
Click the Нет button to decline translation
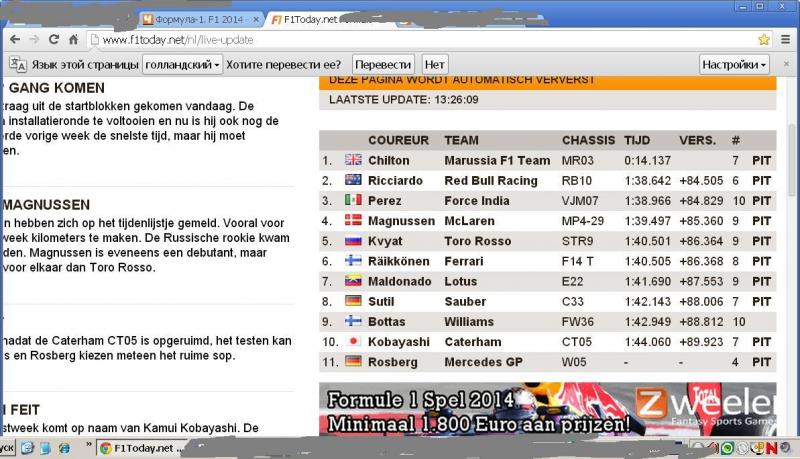point(435,65)
